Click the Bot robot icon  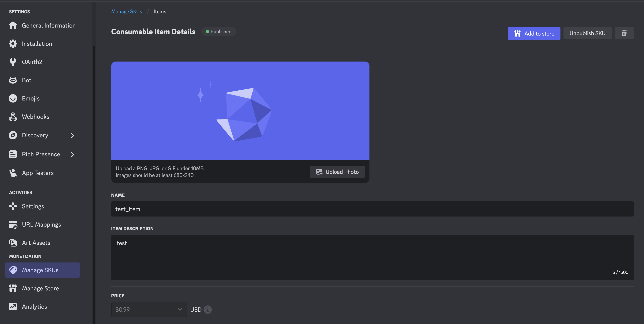click(13, 80)
